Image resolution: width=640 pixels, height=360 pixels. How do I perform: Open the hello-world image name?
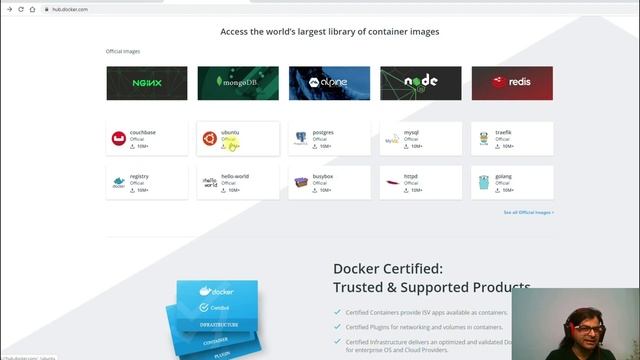click(x=235, y=176)
